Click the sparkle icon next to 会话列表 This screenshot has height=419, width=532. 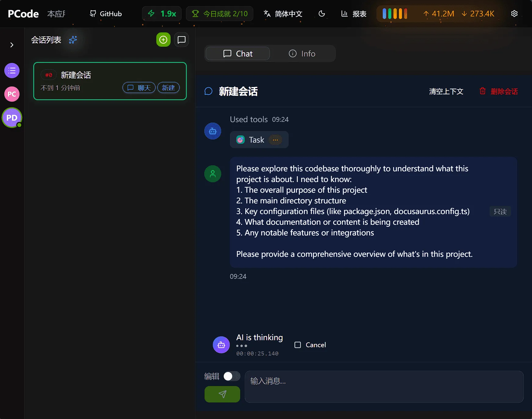73,40
